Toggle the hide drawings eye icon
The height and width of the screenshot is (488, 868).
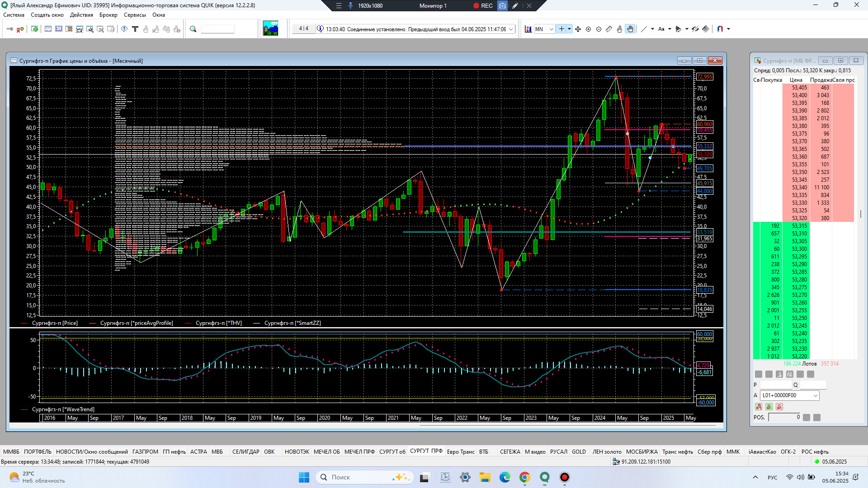695,29
